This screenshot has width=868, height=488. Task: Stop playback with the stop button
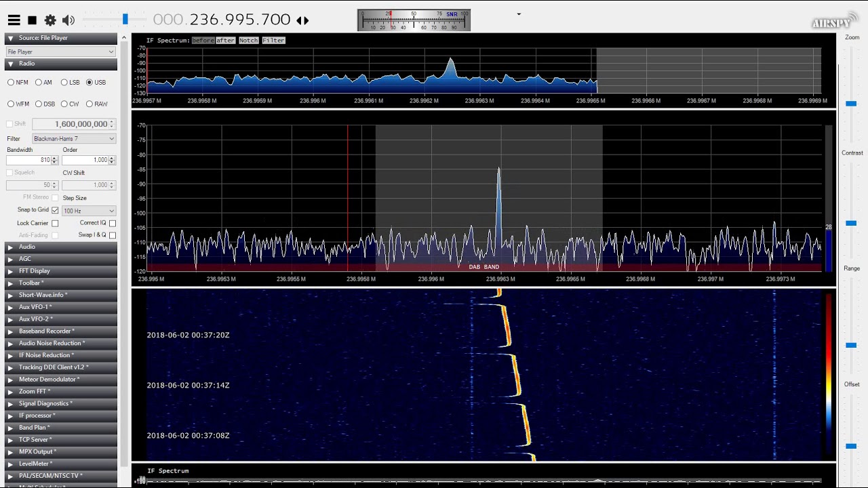tap(32, 20)
